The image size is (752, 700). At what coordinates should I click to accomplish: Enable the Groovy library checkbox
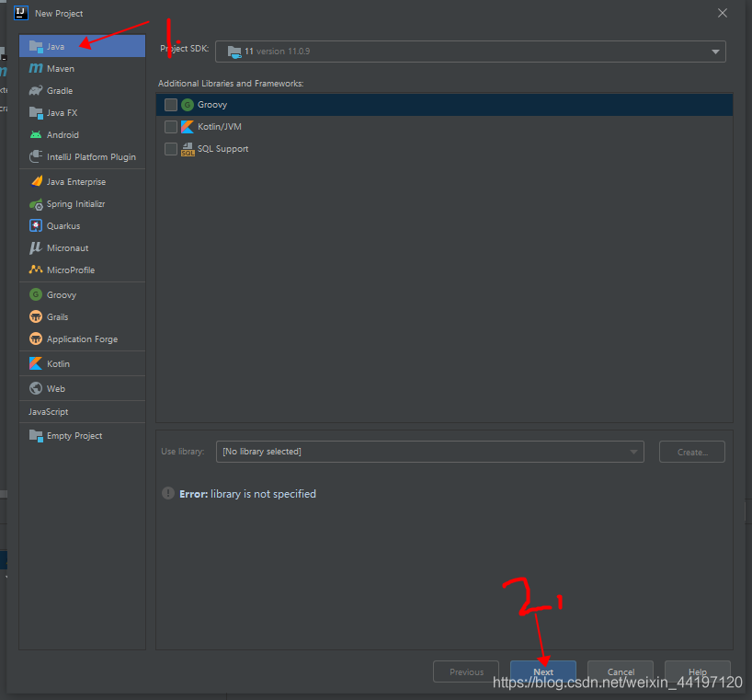pos(171,105)
